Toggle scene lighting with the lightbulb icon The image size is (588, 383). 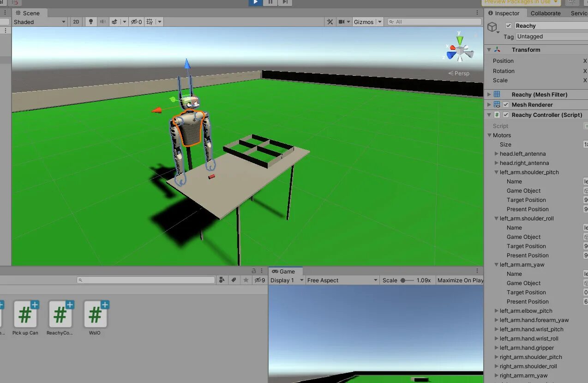click(91, 22)
